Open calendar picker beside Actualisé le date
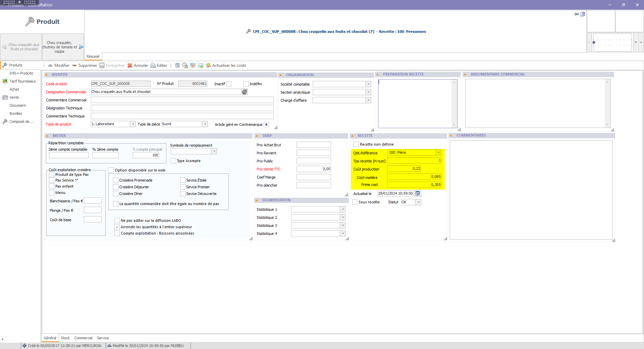The image size is (644, 349). click(418, 194)
